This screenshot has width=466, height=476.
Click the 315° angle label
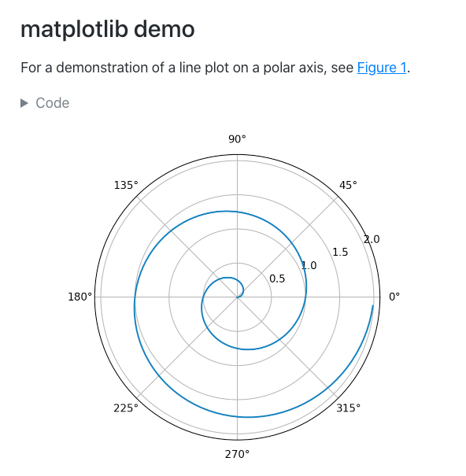point(348,408)
